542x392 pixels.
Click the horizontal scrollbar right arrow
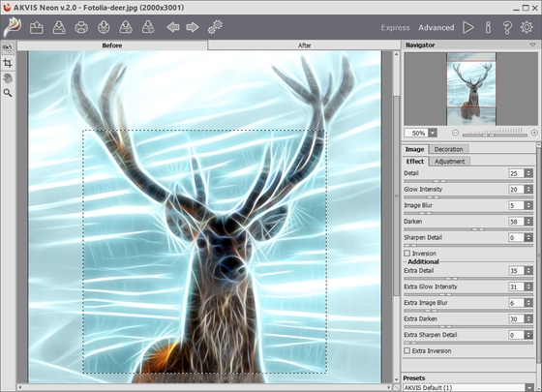pyautogui.click(x=389, y=387)
